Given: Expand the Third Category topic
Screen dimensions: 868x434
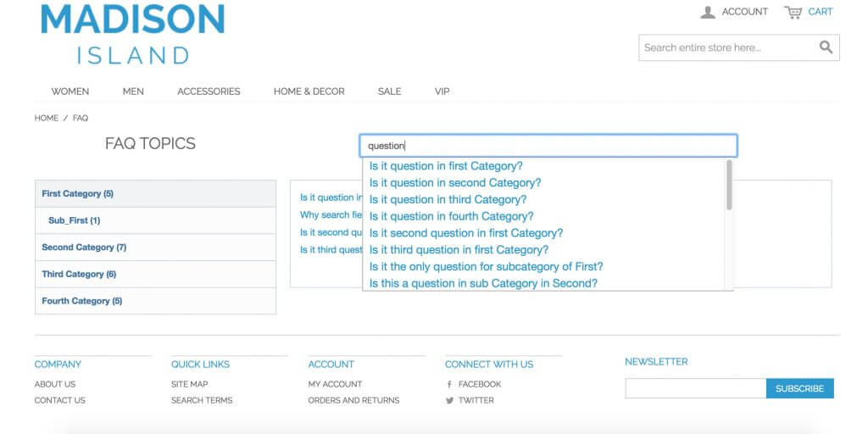Looking at the screenshot, I should 79,275.
